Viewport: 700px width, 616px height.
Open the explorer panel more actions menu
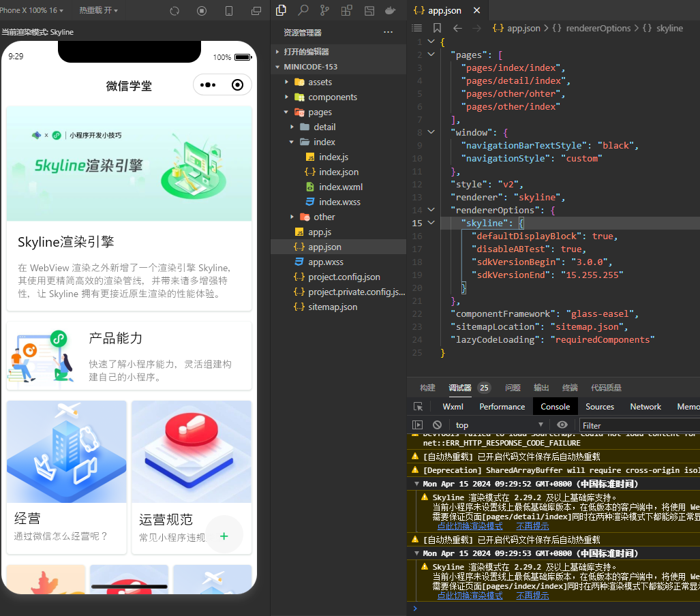(x=388, y=32)
